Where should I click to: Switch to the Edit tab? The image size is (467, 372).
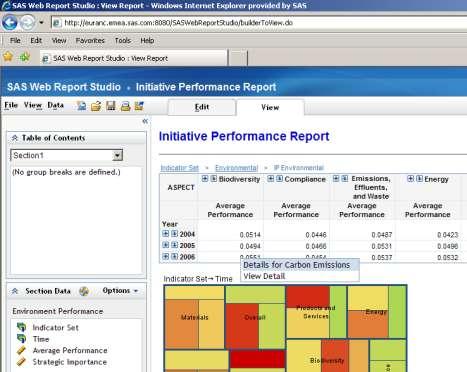pos(202,107)
